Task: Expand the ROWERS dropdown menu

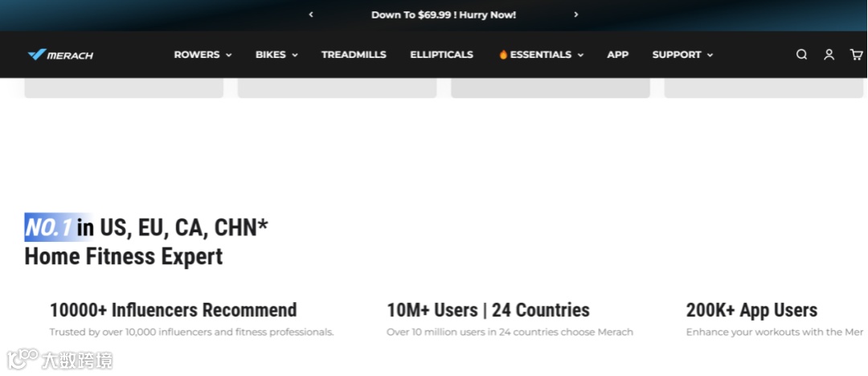Action: (x=203, y=55)
